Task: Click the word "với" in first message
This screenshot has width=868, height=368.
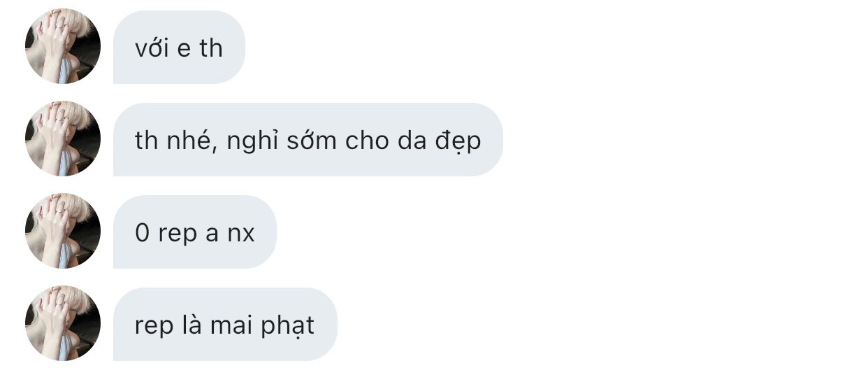Action: click(x=153, y=48)
